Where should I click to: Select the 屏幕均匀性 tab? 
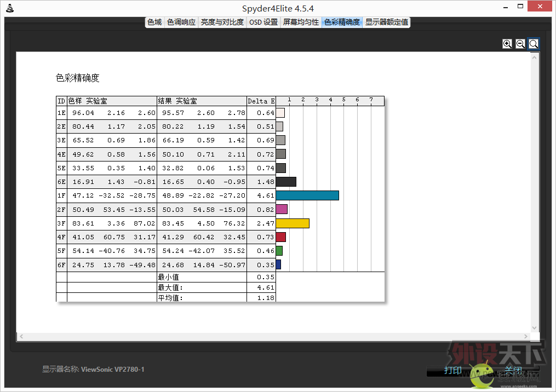301,22
